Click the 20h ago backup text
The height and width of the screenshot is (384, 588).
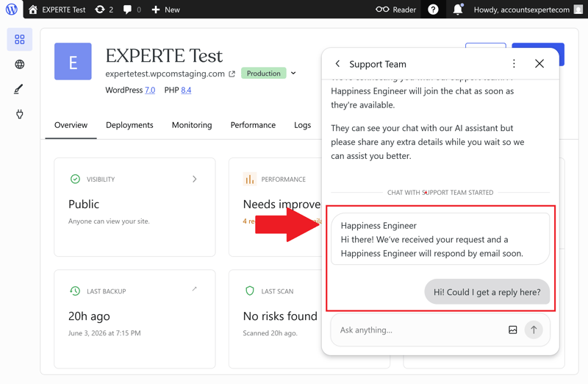[89, 316]
